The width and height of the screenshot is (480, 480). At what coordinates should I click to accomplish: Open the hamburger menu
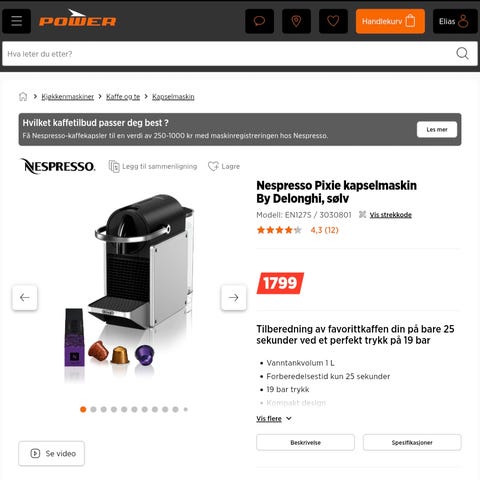[16, 21]
